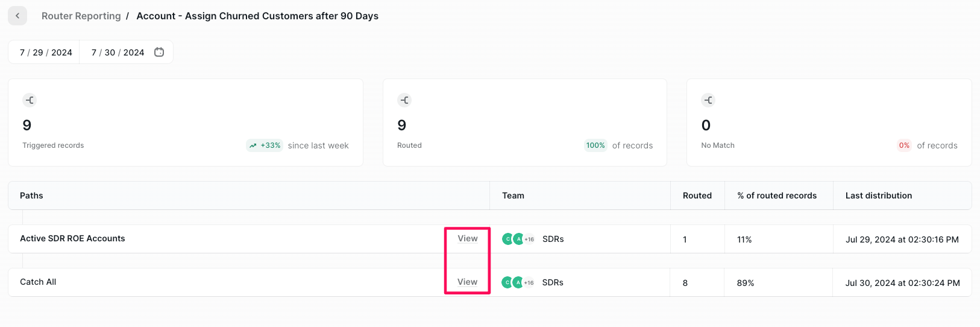Image resolution: width=980 pixels, height=327 pixels.
Task: Open the calendar date picker icon
Action: 159,52
